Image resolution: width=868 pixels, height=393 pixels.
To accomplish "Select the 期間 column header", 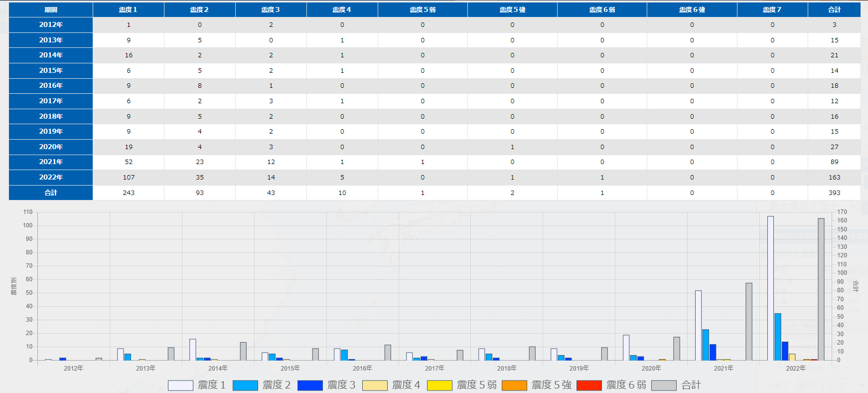I will pos(51,9).
